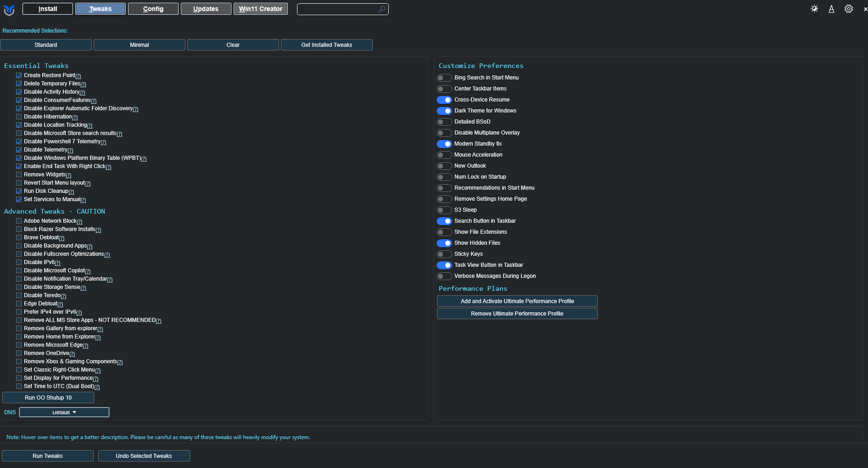This screenshot has height=468, width=868.
Task: Enable Num Lock on Startup toggle
Action: pos(444,177)
